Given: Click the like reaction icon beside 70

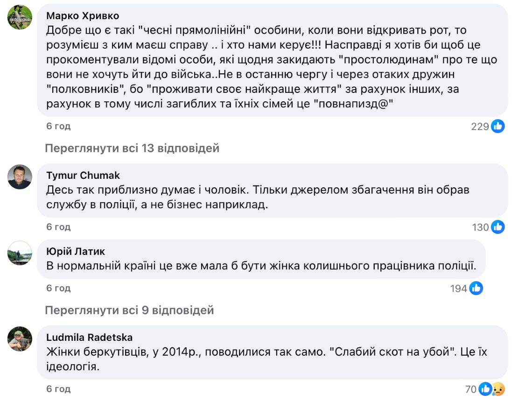Looking at the screenshot, I should (x=485, y=389).
